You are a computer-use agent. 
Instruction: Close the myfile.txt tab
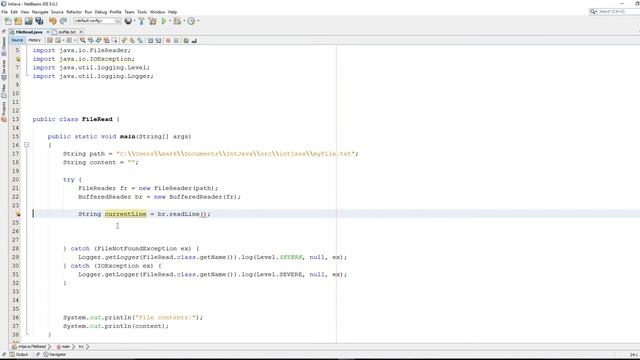pos(81,32)
